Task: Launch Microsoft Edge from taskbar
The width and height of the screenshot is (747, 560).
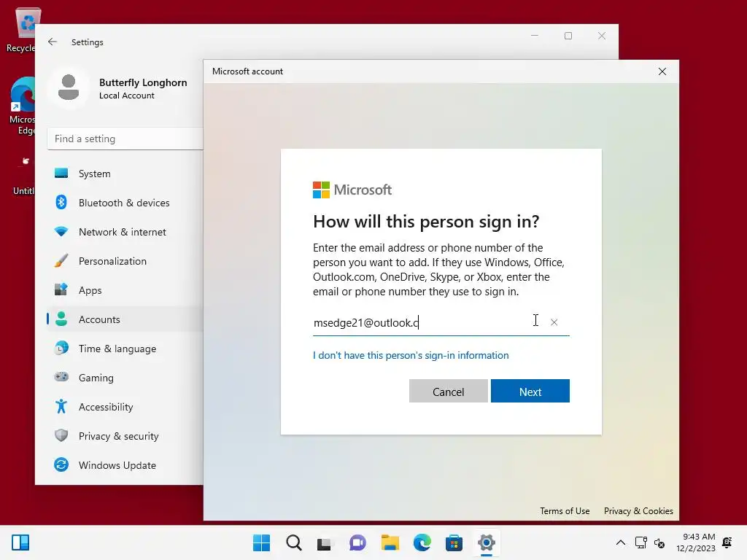Action: coord(422,542)
